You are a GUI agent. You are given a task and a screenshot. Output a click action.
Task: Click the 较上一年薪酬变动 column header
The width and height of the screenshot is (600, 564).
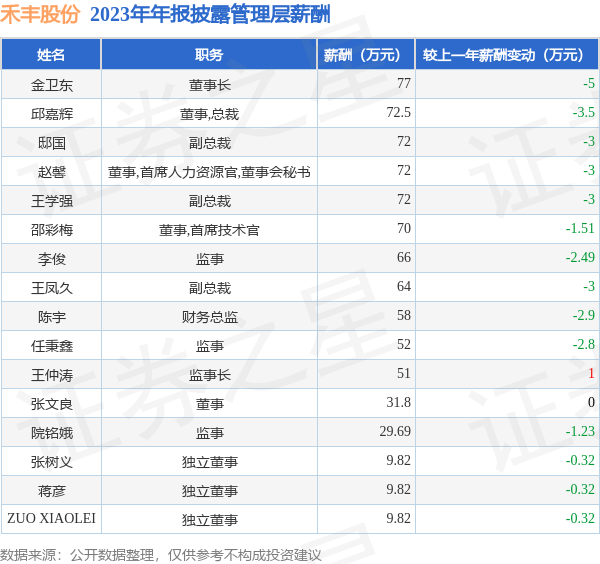click(507, 55)
